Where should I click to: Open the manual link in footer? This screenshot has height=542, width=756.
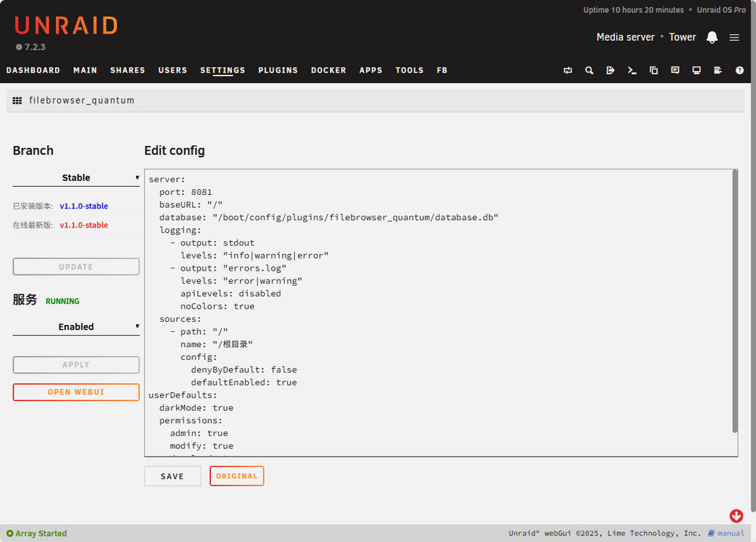point(731,534)
